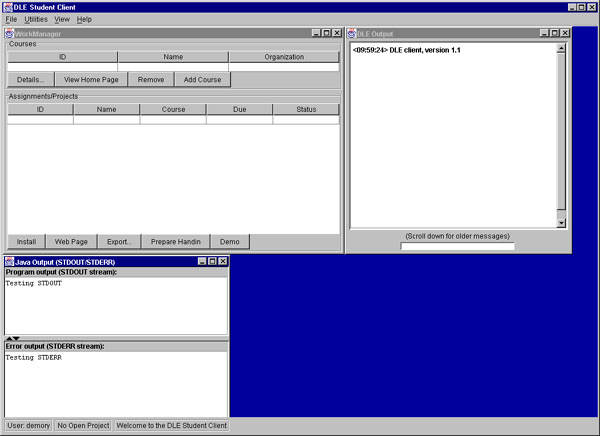600x436 pixels.
Task: Maximize the Java Output window
Action: [x=212, y=261]
